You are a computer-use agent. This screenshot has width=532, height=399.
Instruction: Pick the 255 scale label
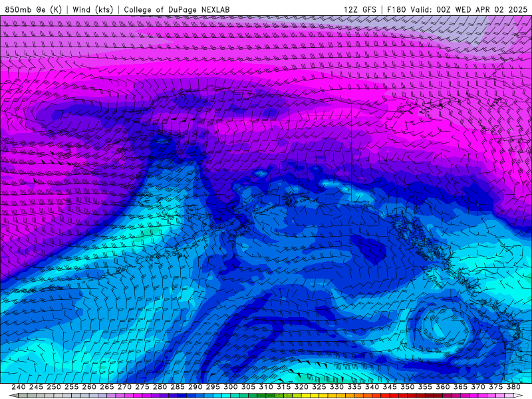point(71,387)
